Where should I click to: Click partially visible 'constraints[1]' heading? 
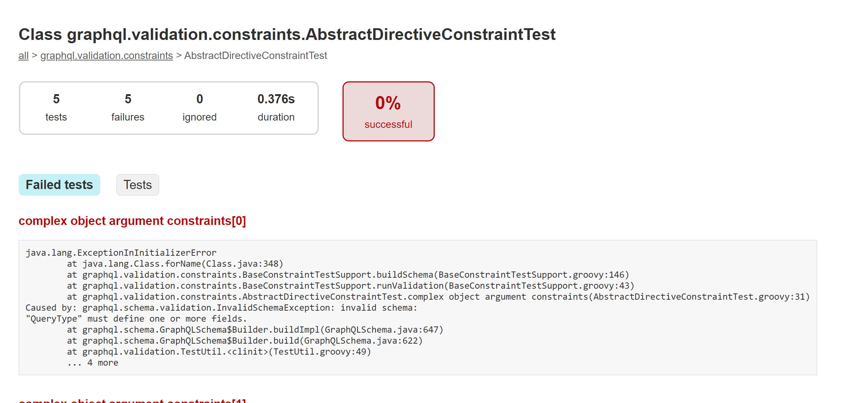point(132,400)
